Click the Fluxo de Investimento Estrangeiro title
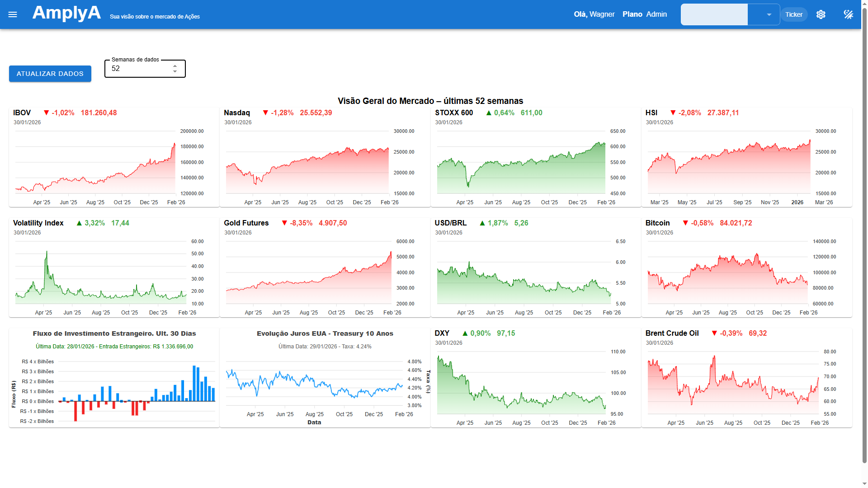Viewport: 868px width, 488px height. pyautogui.click(x=114, y=333)
